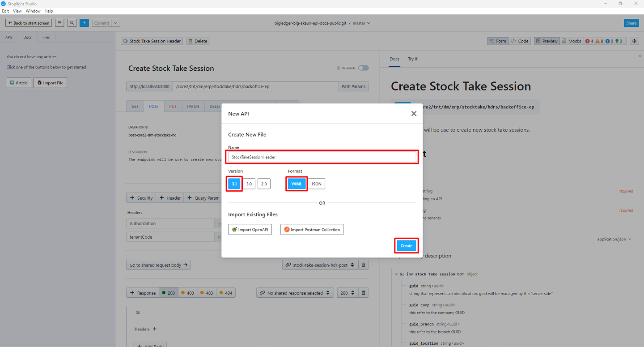Open the Window menu
The height and width of the screenshot is (347, 644).
point(33,11)
